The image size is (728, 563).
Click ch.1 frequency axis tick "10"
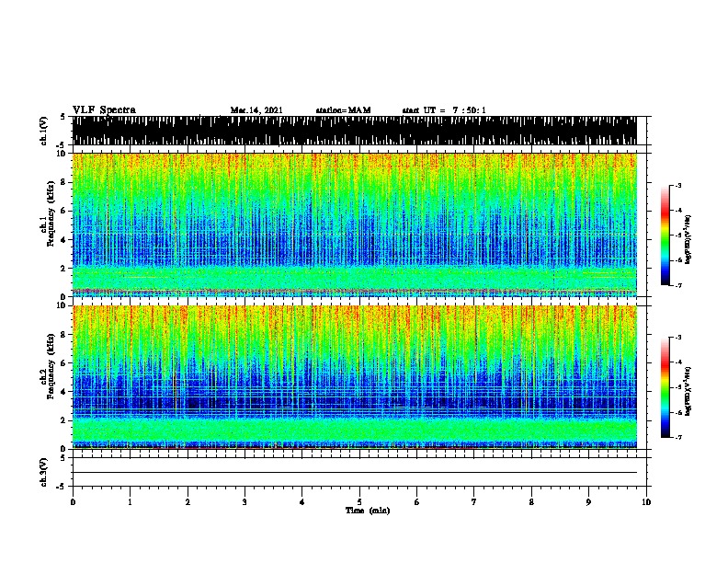pos(63,154)
